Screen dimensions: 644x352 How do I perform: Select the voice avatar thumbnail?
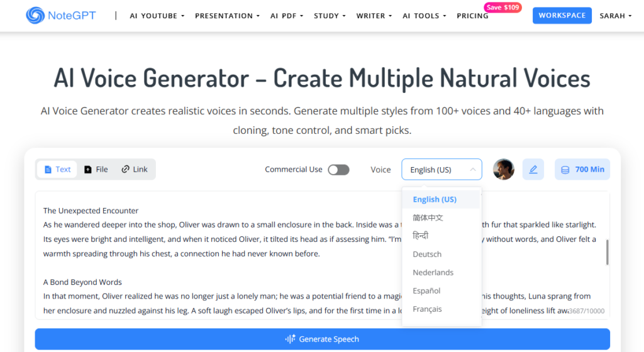pos(504,170)
